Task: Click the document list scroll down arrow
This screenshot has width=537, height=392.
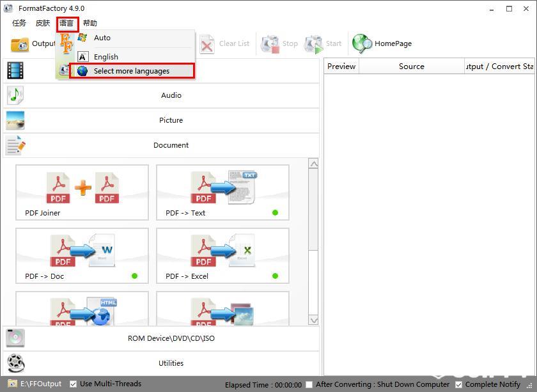Action: tap(313, 320)
